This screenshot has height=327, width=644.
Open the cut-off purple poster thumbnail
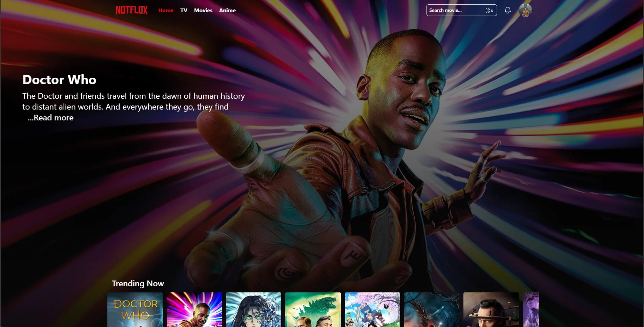tap(531, 310)
